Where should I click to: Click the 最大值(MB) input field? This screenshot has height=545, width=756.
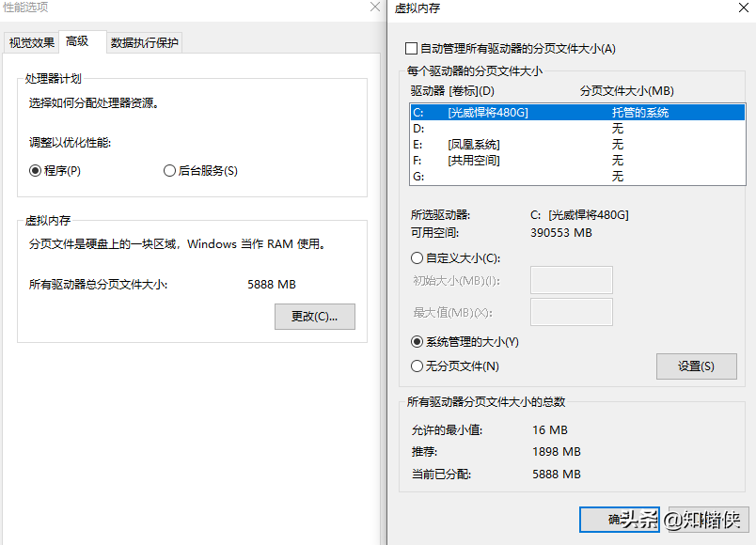571,312
